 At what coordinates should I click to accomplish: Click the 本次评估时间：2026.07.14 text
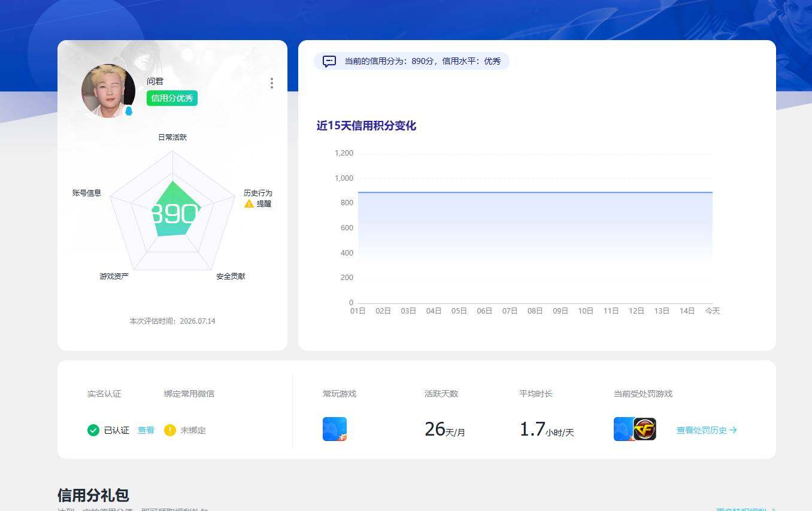coord(172,321)
